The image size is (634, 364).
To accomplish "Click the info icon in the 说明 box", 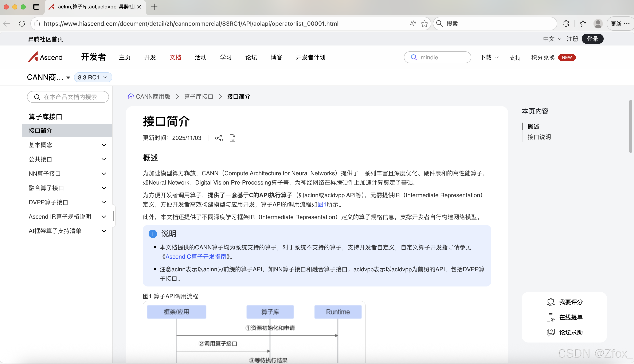I will click(153, 234).
